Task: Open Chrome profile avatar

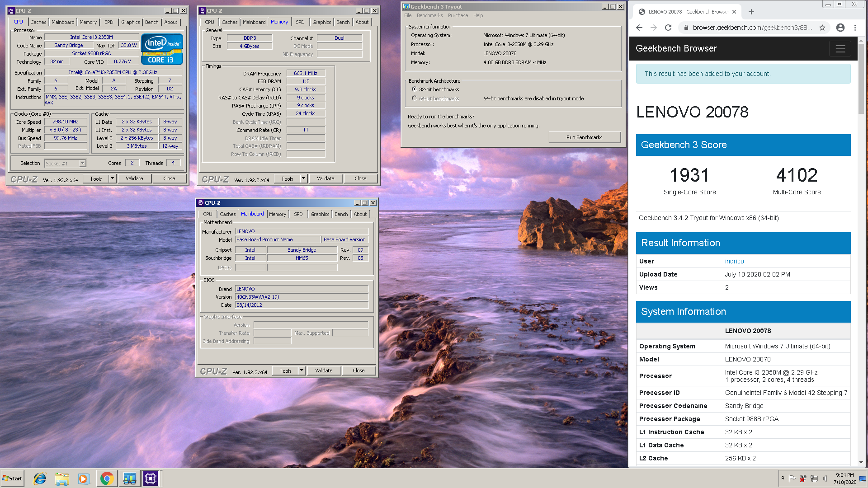Action: pyautogui.click(x=840, y=28)
